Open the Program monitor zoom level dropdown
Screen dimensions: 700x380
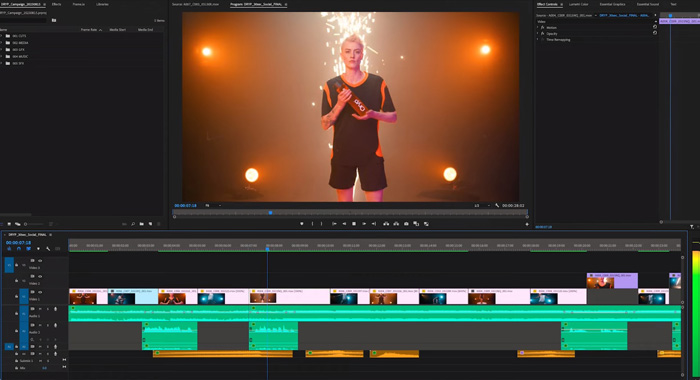(213, 205)
